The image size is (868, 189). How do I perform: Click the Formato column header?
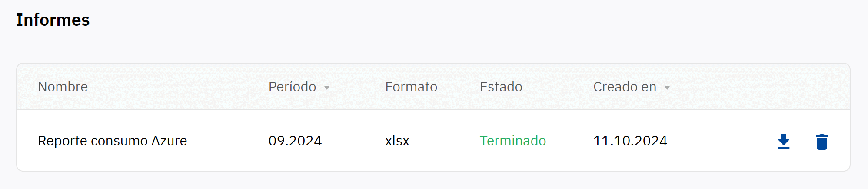pyautogui.click(x=411, y=87)
